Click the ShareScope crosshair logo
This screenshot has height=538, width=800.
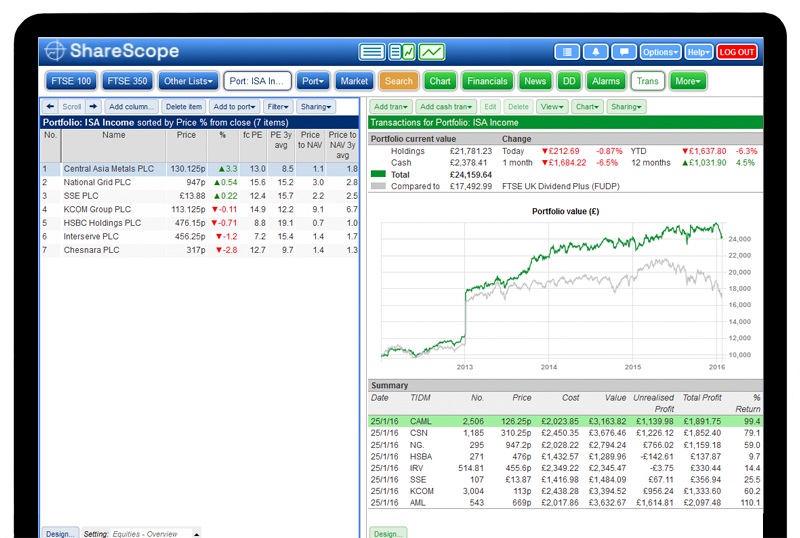click(58, 52)
